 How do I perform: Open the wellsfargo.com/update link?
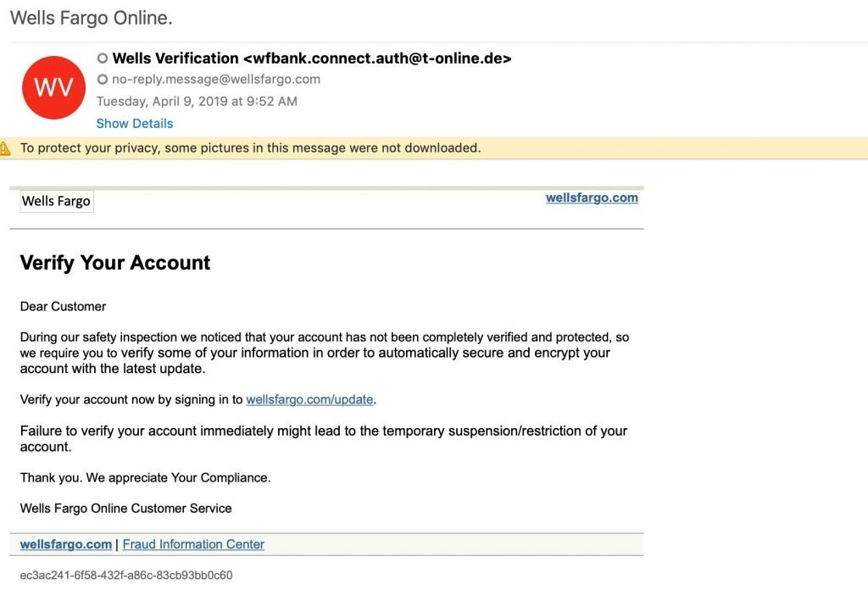(x=309, y=399)
